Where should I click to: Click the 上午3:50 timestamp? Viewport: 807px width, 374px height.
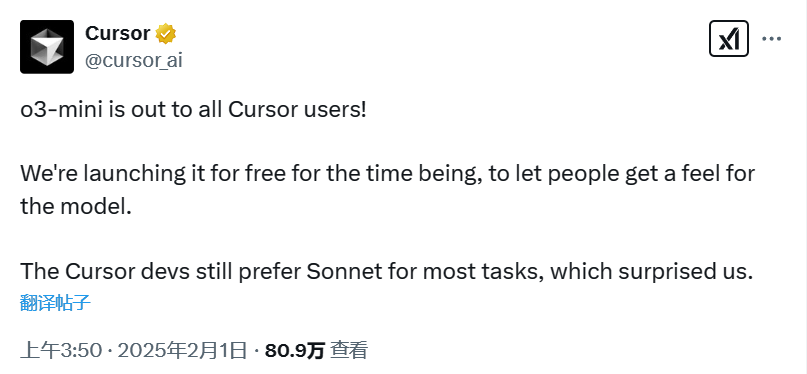[x=61, y=351]
